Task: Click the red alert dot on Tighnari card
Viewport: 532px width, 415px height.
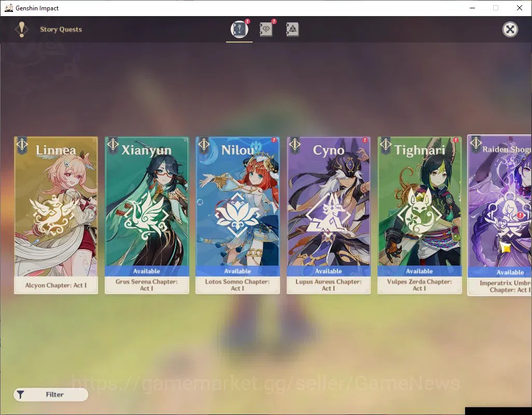Action: click(456, 140)
